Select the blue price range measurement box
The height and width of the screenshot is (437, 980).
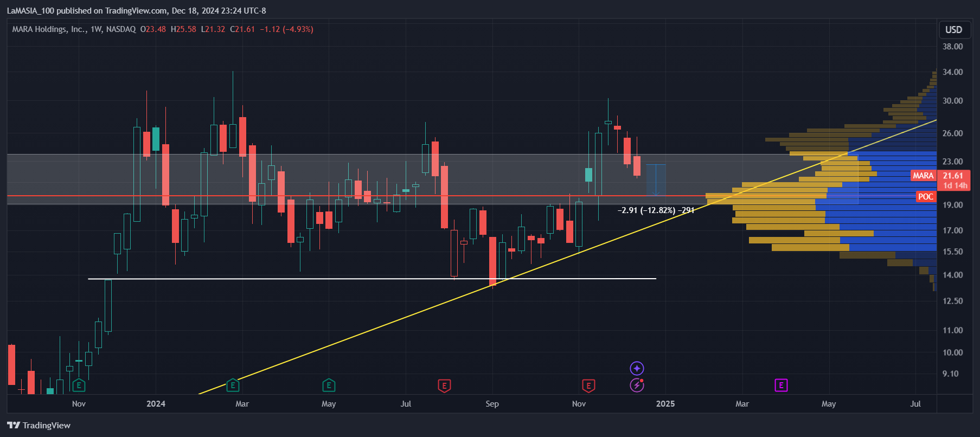coord(656,180)
